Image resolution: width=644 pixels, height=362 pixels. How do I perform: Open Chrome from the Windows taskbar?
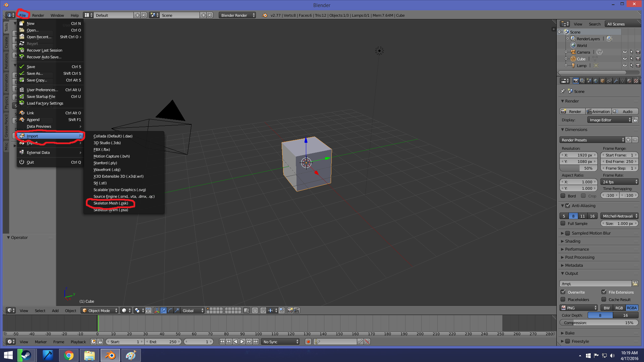pos(69,355)
